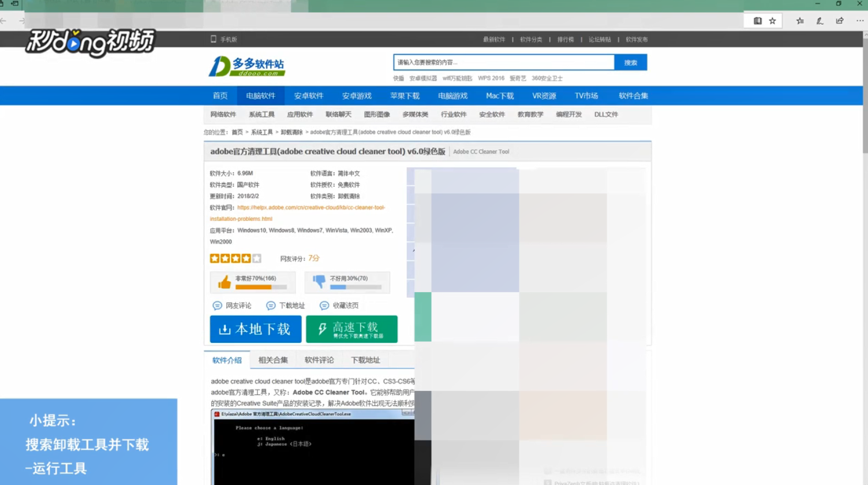This screenshot has height=485, width=868.
Task: Click 高速下载 green download button
Action: tap(351, 329)
